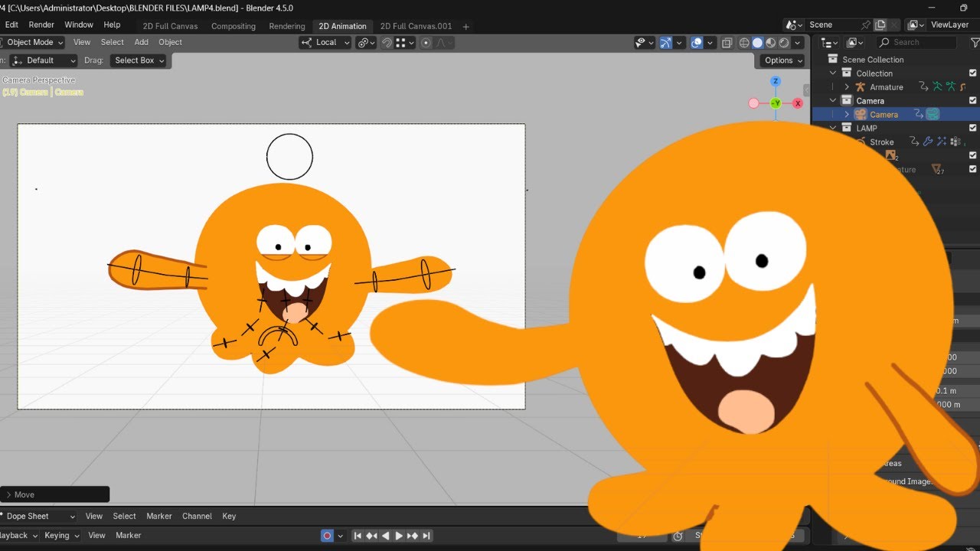Image resolution: width=980 pixels, height=551 pixels.
Task: Switch to Rendering workspace tab
Action: point(287,26)
